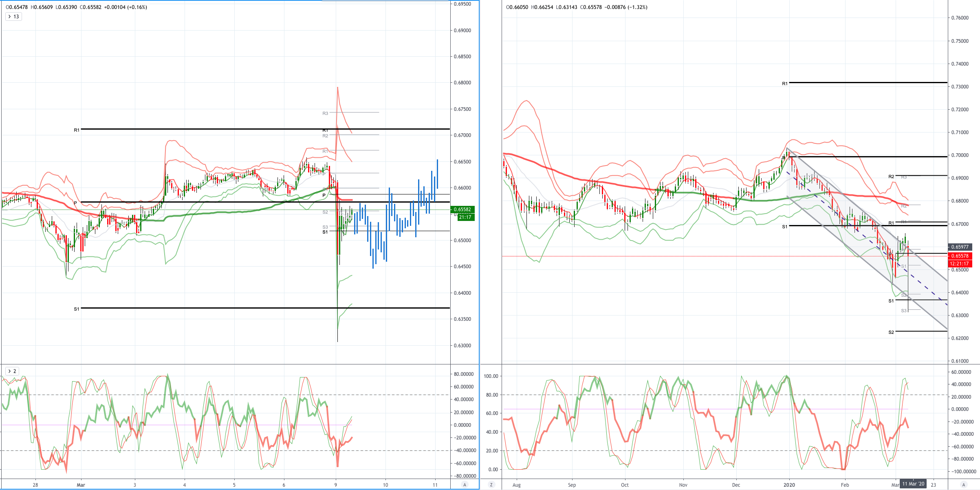Toggle auto-scale A button on left chart

465,485
